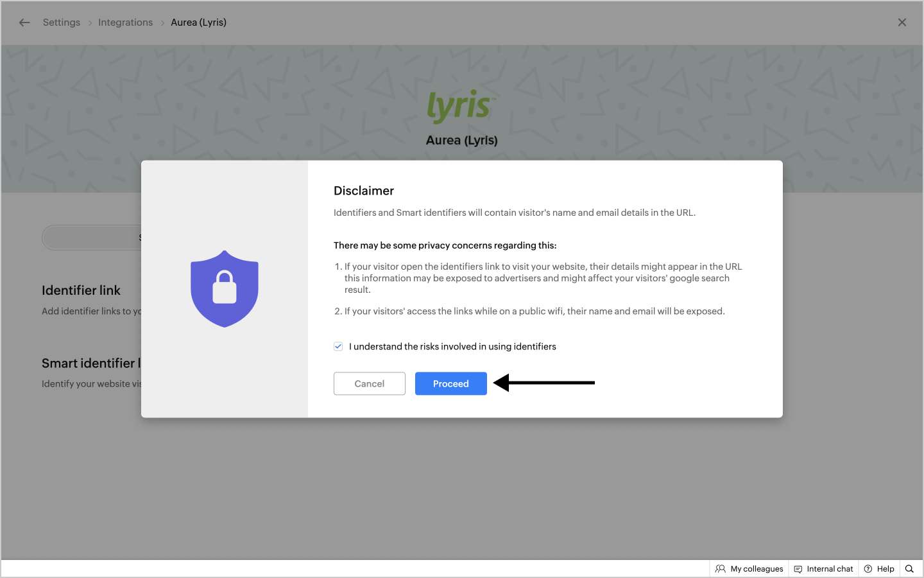Close the integration page with X
The height and width of the screenshot is (578, 924).
click(x=902, y=22)
